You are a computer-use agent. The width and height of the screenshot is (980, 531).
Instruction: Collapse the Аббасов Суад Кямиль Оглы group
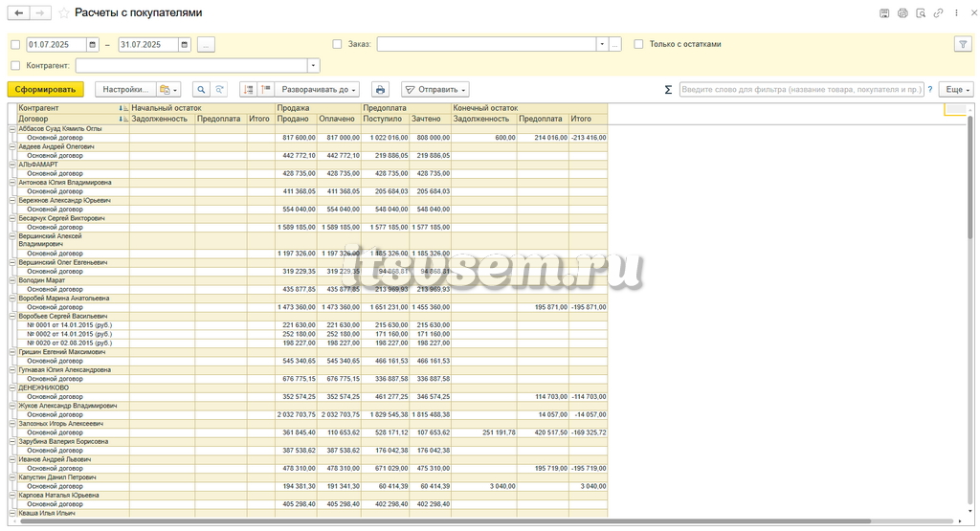[x=11, y=129]
